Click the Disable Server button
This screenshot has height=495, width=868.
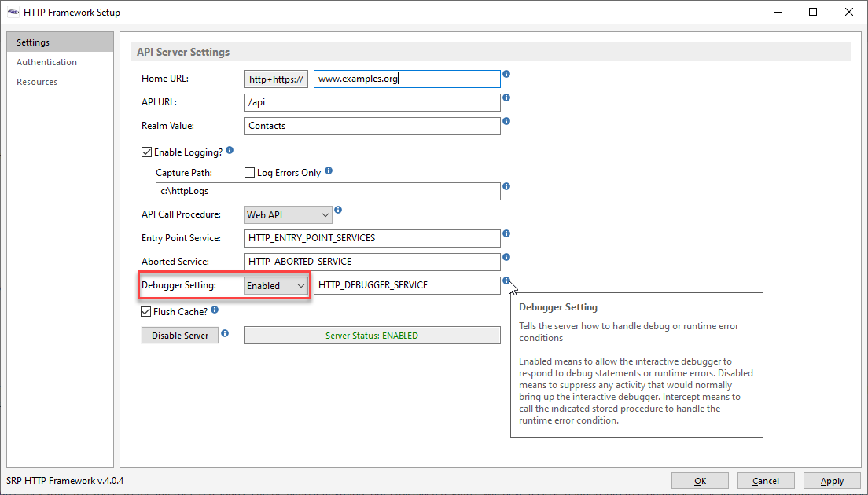180,335
